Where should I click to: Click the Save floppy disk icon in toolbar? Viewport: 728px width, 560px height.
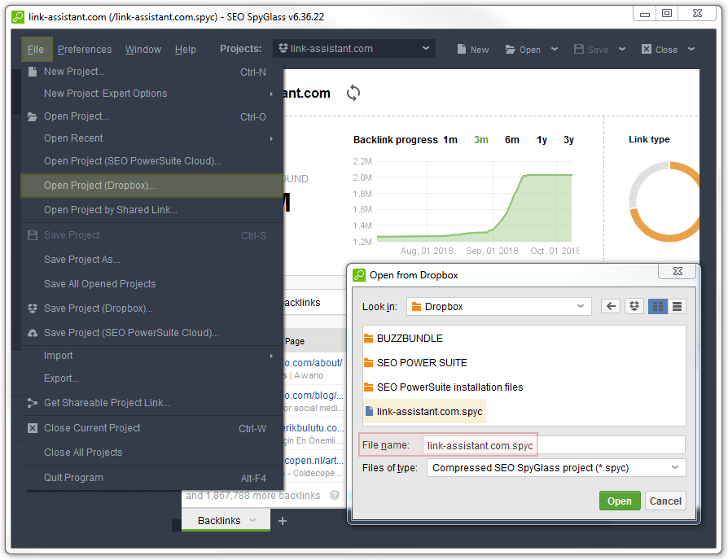click(578, 49)
